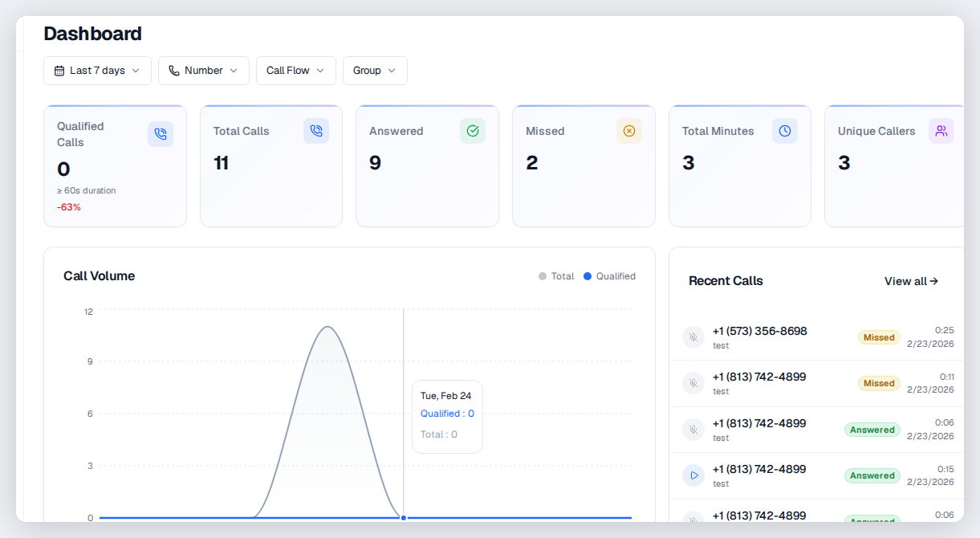Viewport: 980px width, 538px height.
Task: Expand the Call Flow dropdown
Action: 295,71
